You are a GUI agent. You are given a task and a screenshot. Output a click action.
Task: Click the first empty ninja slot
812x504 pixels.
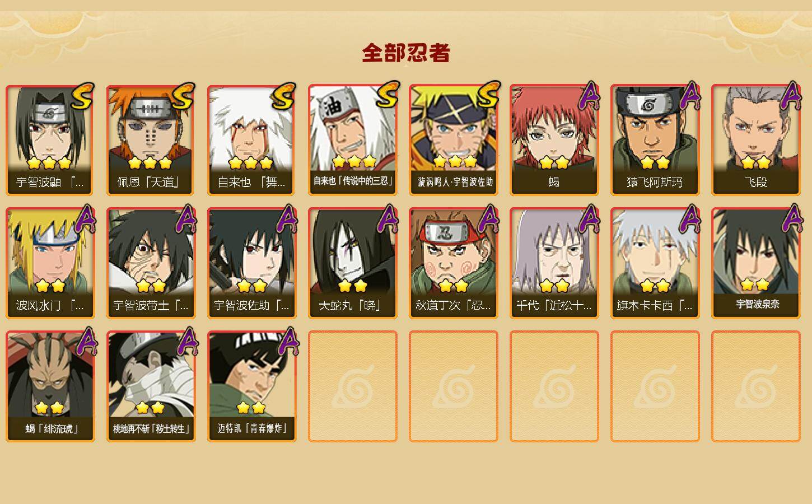tap(353, 386)
